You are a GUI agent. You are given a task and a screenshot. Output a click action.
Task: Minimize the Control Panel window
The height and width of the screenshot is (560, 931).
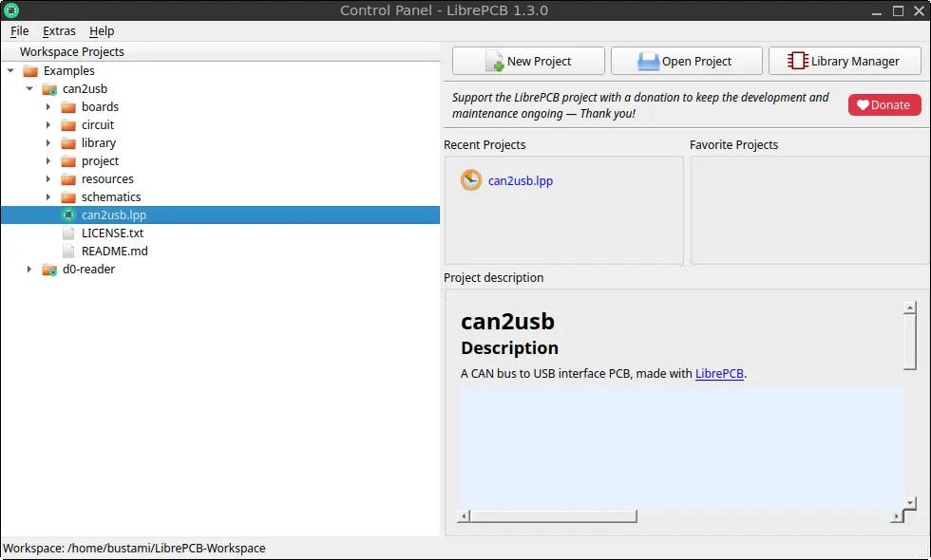tap(877, 10)
